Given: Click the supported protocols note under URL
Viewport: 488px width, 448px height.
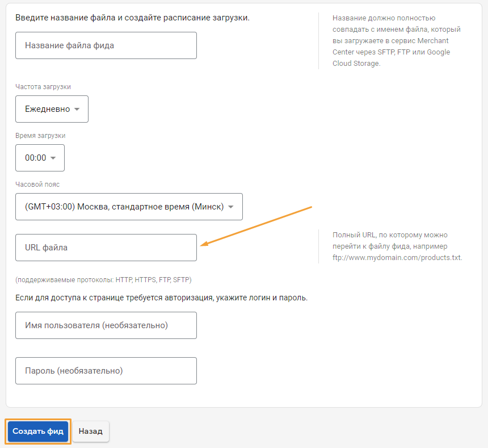Looking at the screenshot, I should [x=103, y=280].
